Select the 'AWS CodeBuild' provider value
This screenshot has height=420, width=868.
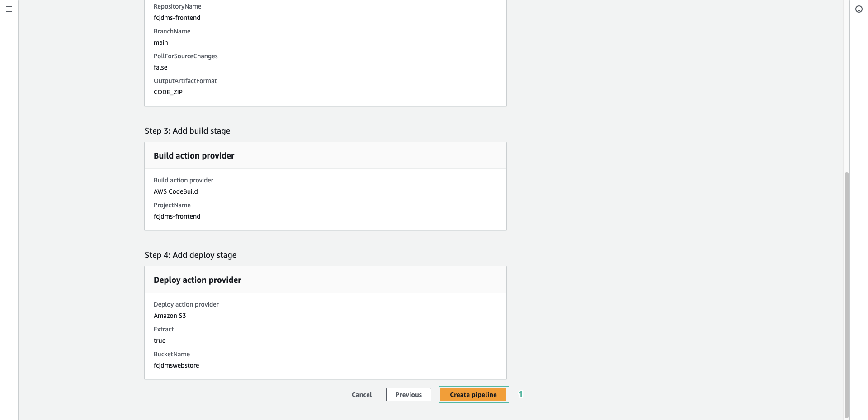tap(176, 191)
